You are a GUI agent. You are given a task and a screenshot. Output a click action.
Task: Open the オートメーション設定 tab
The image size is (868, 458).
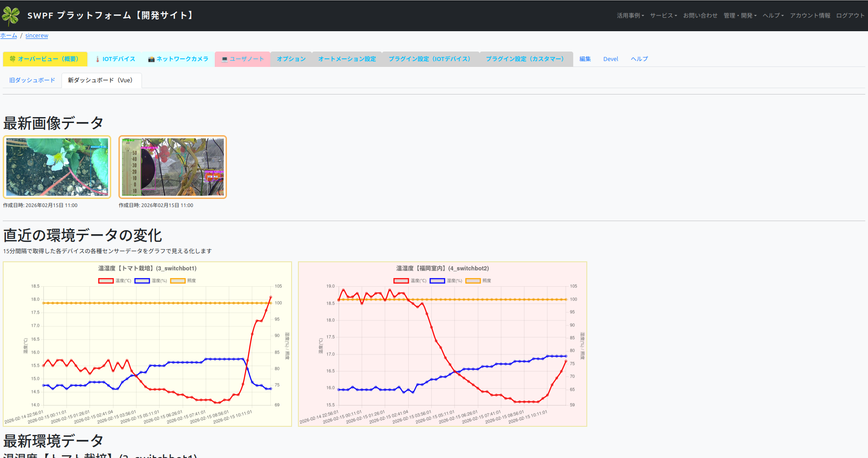(347, 59)
